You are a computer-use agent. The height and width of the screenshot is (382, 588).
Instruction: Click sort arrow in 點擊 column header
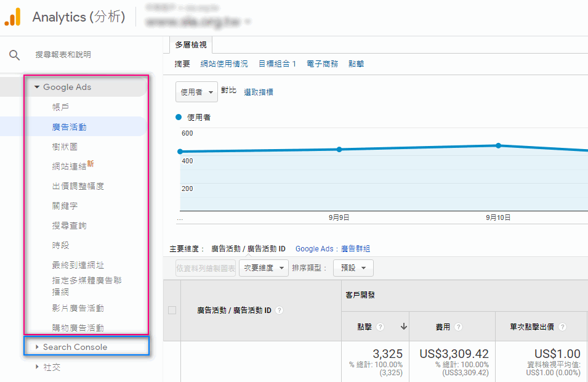pyautogui.click(x=403, y=327)
